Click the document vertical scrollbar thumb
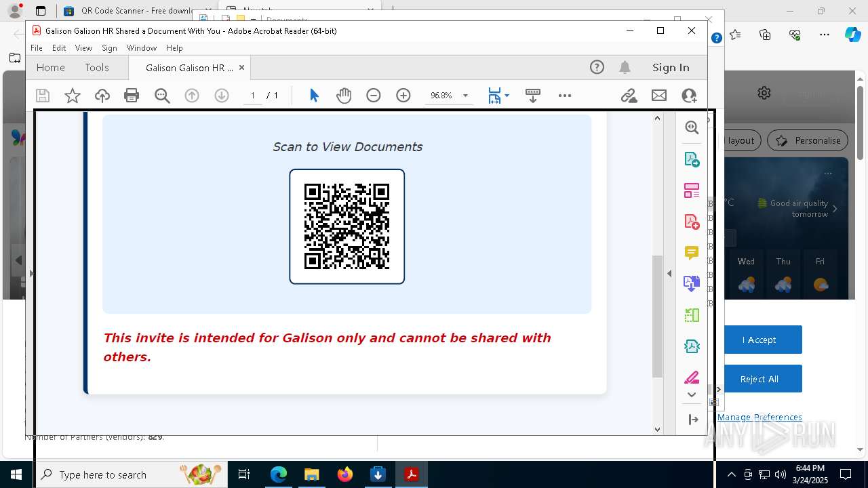The height and width of the screenshot is (488, 868). [657, 316]
